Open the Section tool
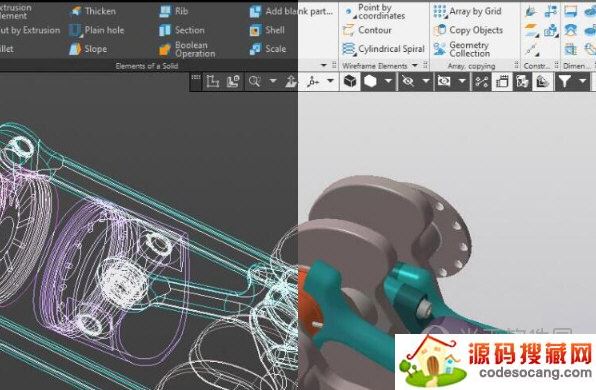The image size is (596, 390). click(182, 30)
